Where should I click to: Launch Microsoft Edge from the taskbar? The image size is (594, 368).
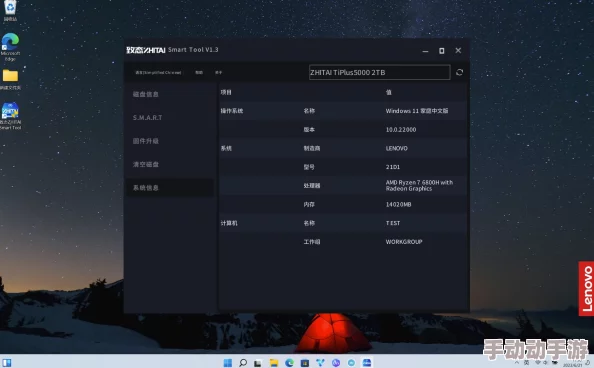pos(289,363)
